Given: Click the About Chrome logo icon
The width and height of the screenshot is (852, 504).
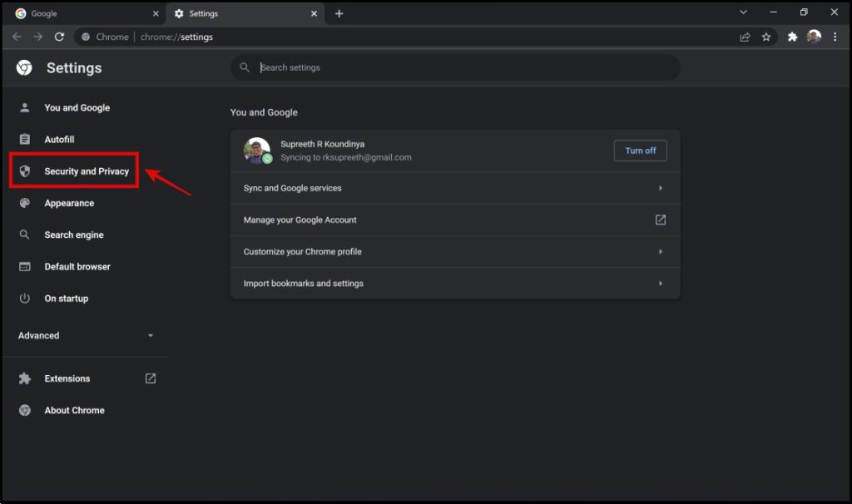Looking at the screenshot, I should click(24, 410).
